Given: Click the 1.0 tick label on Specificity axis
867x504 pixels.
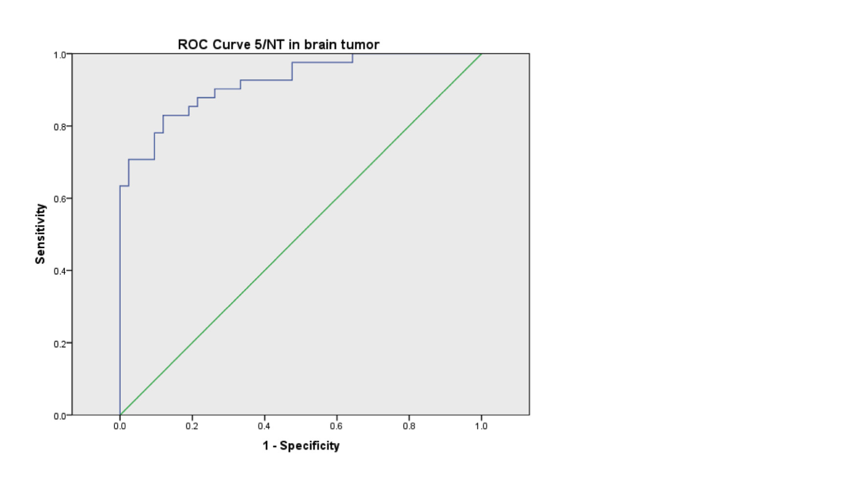Looking at the screenshot, I should 481,426.
